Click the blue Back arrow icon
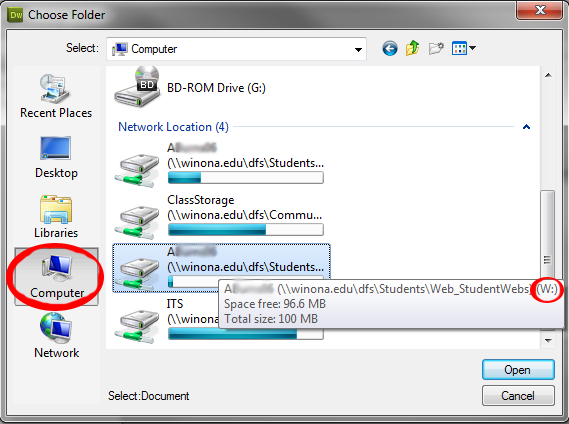 click(x=390, y=48)
